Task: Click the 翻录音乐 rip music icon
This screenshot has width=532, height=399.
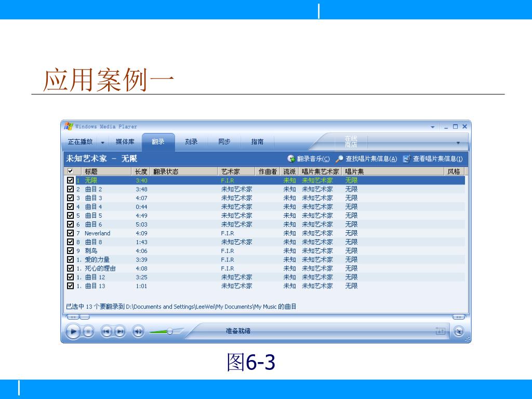Action: click(x=291, y=158)
